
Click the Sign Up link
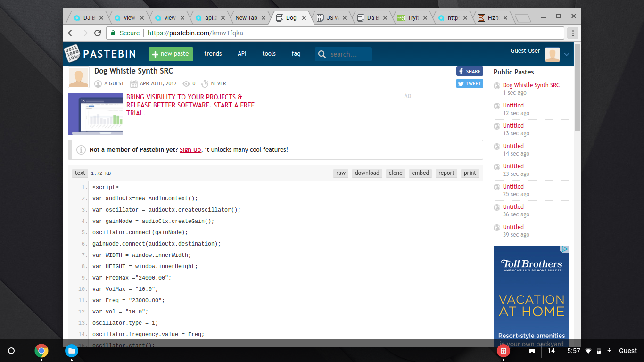click(x=190, y=150)
